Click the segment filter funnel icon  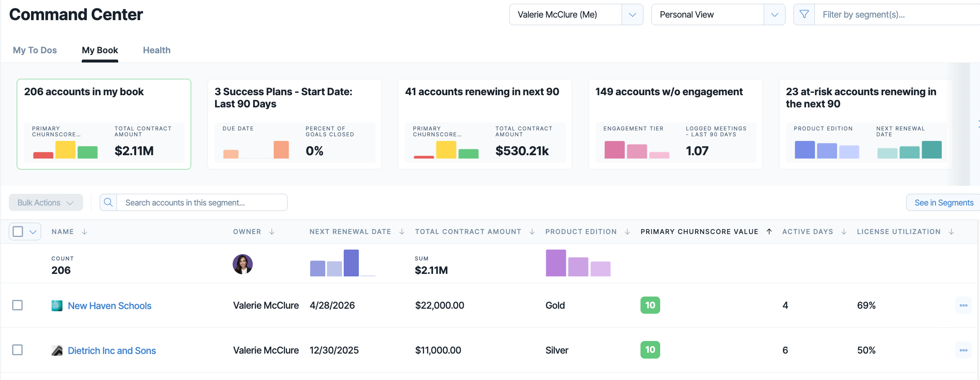(x=804, y=15)
